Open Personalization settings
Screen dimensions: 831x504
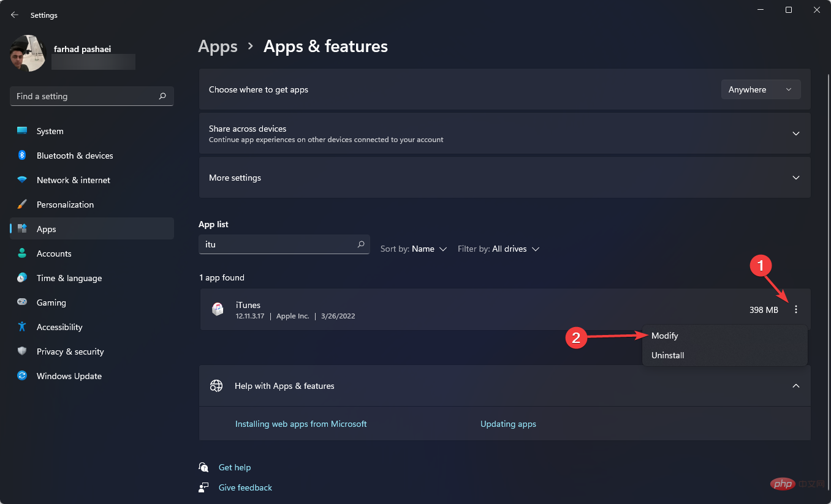coord(65,205)
